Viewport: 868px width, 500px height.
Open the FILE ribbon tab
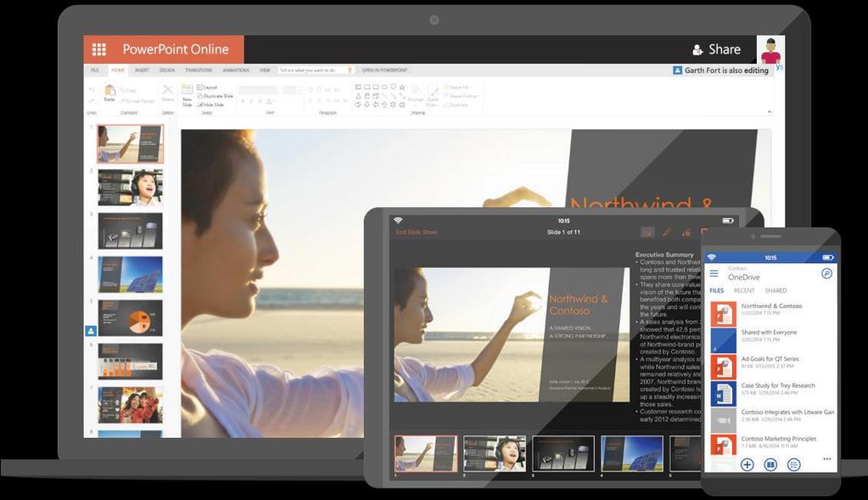click(95, 70)
